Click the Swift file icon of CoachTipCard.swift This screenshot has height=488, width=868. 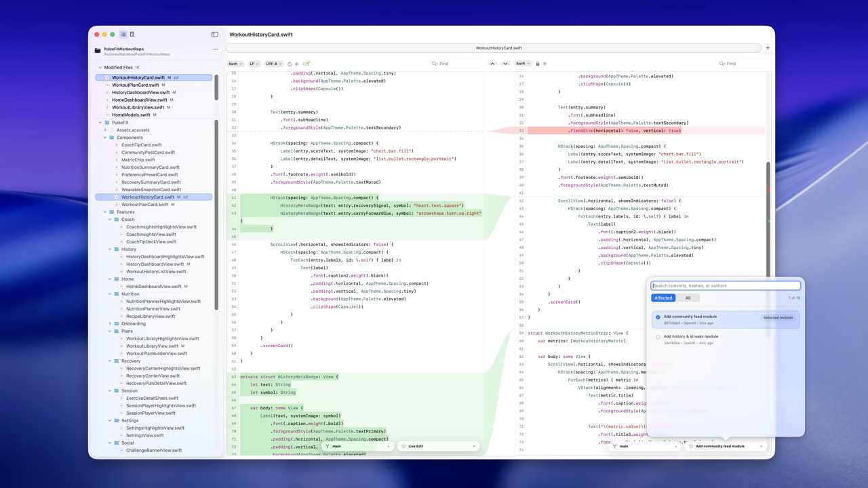click(x=117, y=145)
